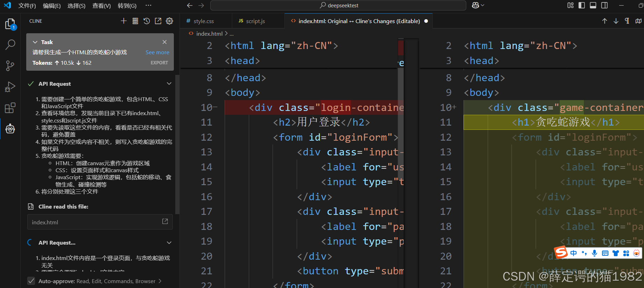Open Sogou toolbox grid icon
This screenshot has height=288, width=644.
point(626,253)
